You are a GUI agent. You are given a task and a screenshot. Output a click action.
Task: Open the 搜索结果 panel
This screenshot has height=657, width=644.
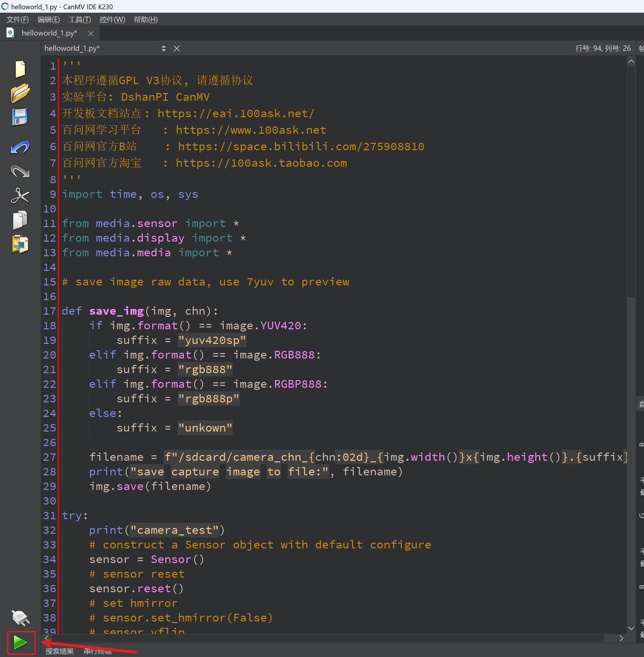click(x=60, y=651)
